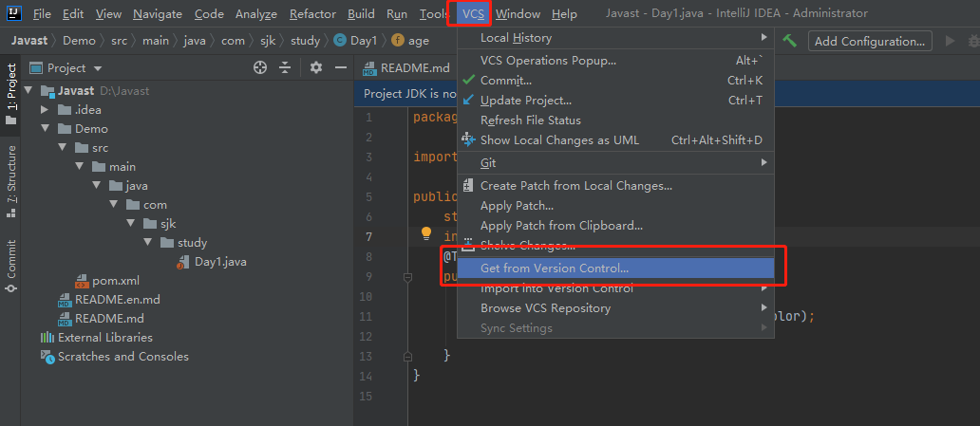Click the Demo breadcrumb in navigation bar

click(80, 41)
